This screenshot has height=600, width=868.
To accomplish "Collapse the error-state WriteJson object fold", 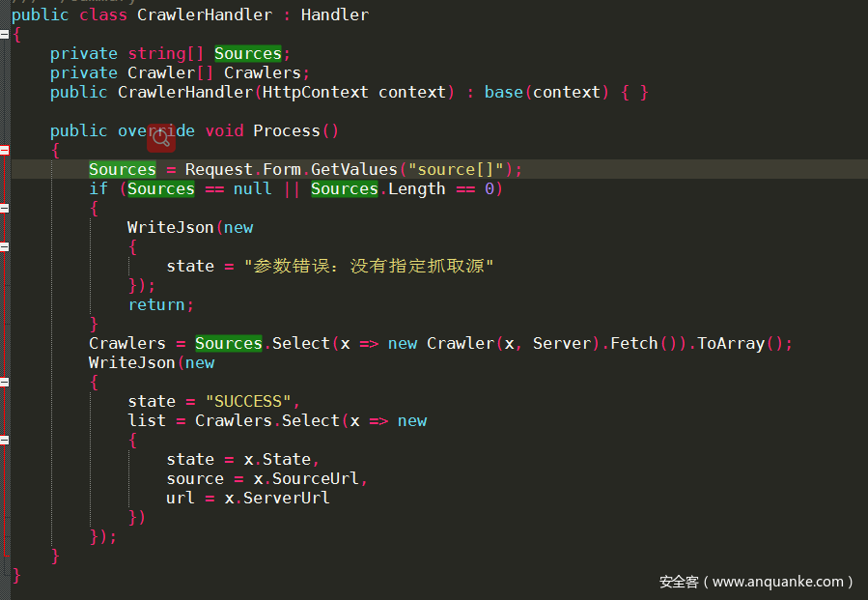I will point(4,246).
